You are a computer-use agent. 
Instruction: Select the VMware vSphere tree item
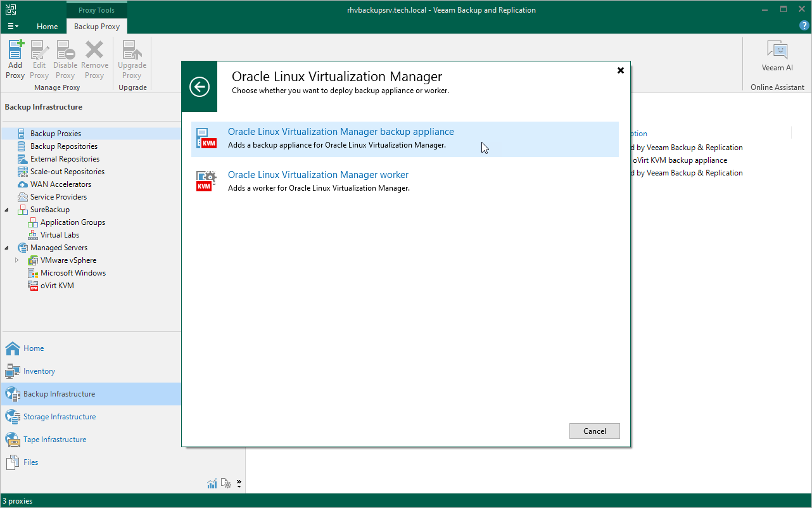pos(68,260)
